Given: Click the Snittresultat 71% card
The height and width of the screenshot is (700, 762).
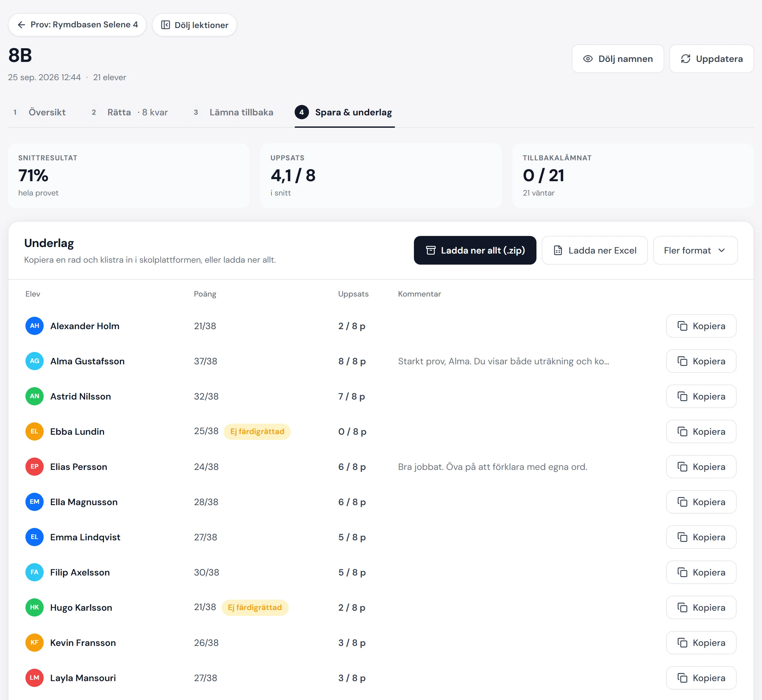Looking at the screenshot, I should (x=129, y=176).
